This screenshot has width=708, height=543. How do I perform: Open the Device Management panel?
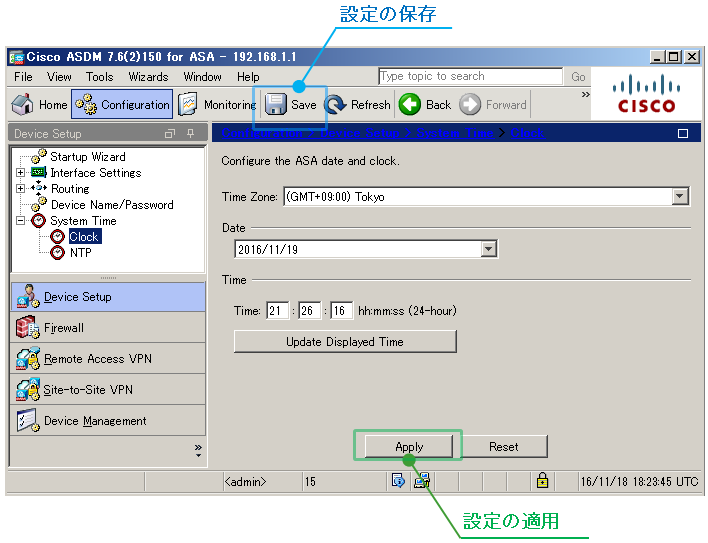tap(108, 421)
